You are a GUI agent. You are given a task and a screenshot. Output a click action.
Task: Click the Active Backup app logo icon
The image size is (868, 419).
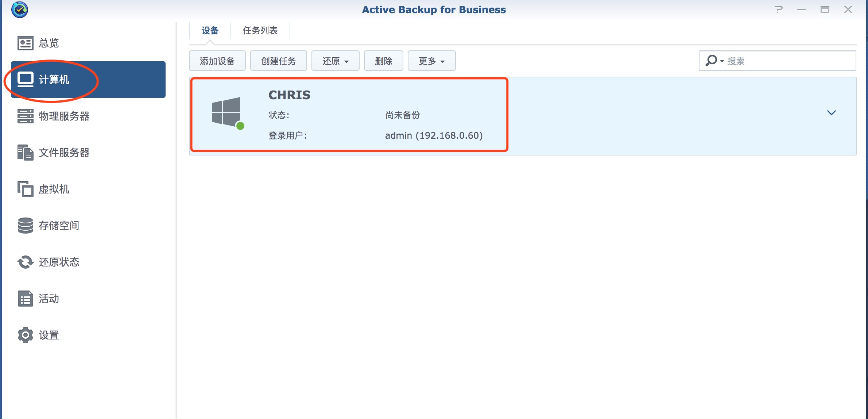pos(19,9)
